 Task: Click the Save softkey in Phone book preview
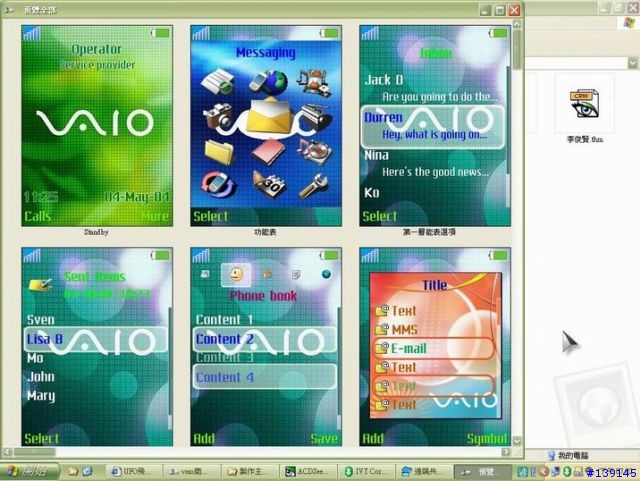coord(324,439)
